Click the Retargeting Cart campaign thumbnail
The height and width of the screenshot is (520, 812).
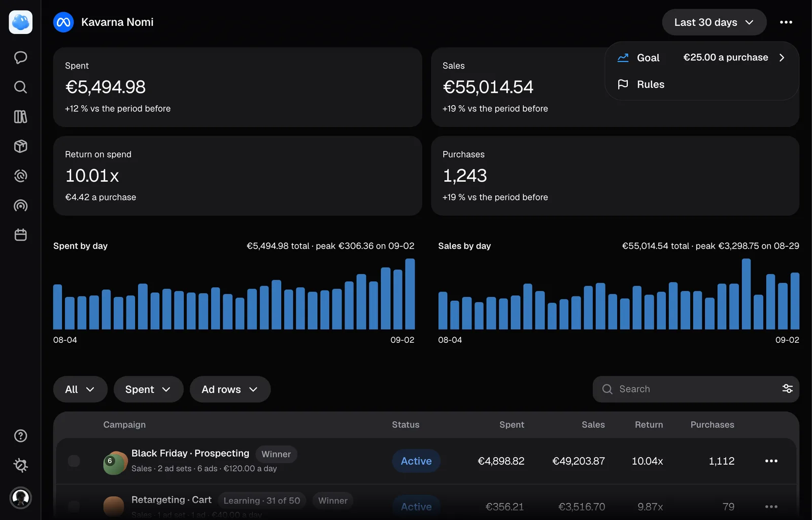[114, 507]
